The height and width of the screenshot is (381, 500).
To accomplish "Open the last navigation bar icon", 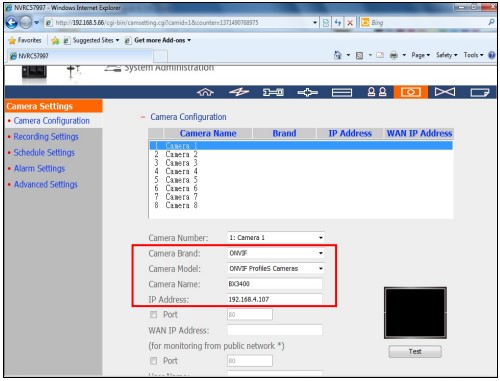I will (x=479, y=92).
